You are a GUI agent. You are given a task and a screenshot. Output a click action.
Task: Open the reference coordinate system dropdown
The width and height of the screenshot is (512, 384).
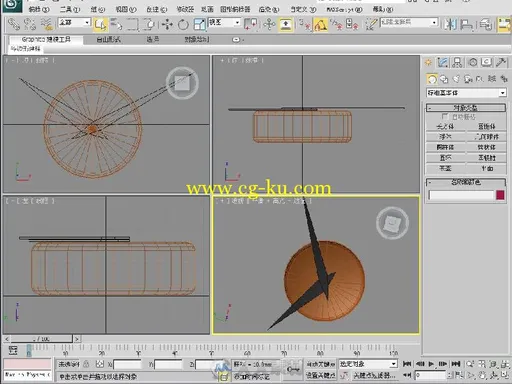click(x=224, y=22)
